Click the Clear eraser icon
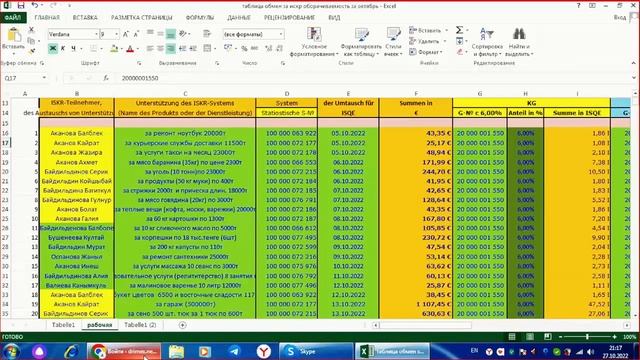This screenshot has height=360, width=640. (460, 52)
